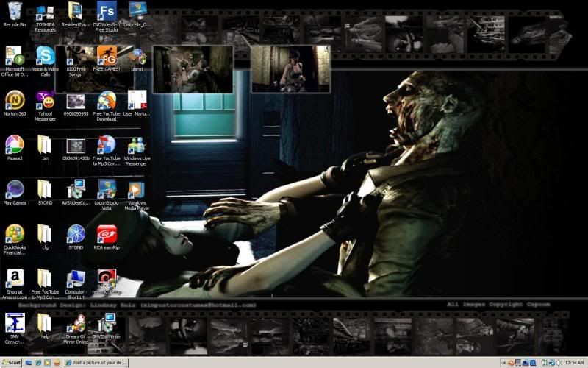Open the Start menu
The height and width of the screenshot is (368, 588).
pos(12,362)
